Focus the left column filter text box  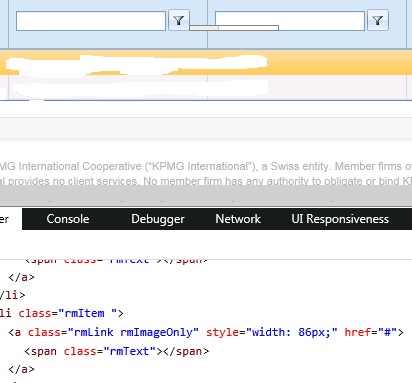91,21
